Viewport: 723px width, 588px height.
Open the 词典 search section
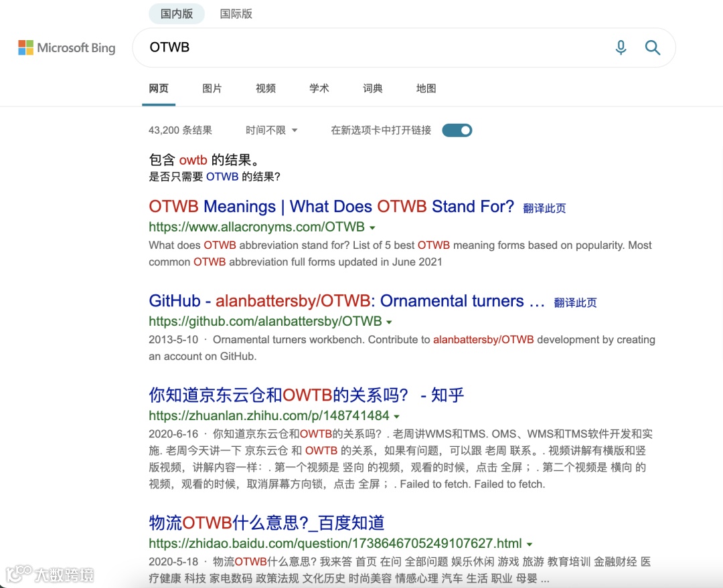tap(372, 88)
